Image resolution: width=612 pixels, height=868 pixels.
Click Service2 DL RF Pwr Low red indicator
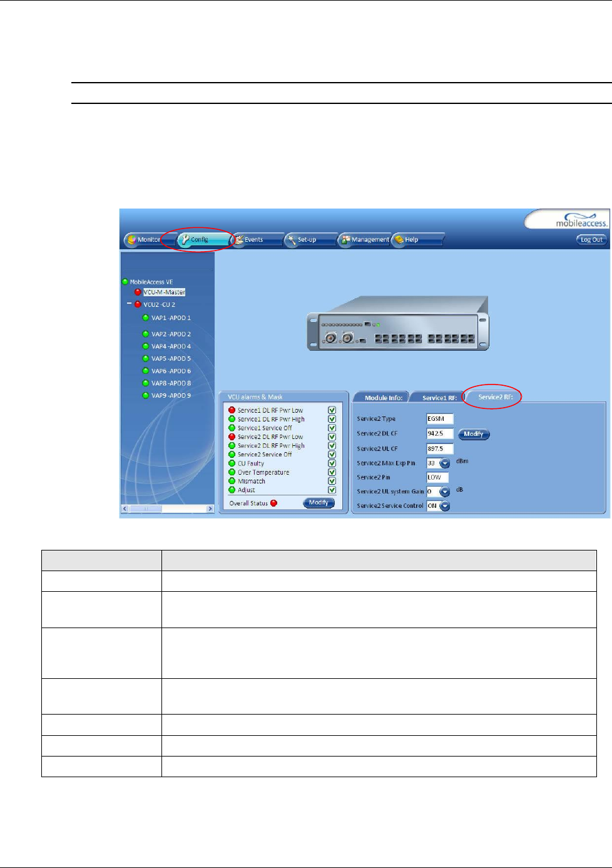[232, 437]
